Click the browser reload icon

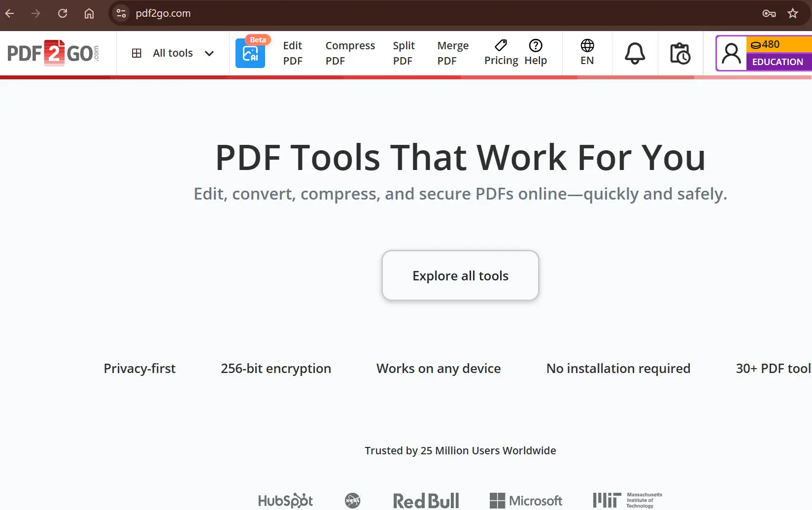63,13
